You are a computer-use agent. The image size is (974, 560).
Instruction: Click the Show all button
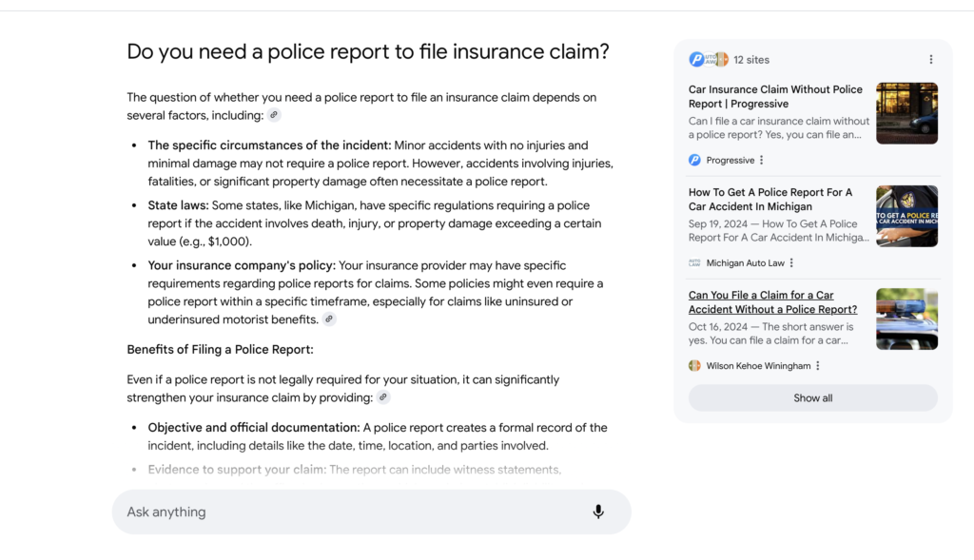pyautogui.click(x=812, y=397)
